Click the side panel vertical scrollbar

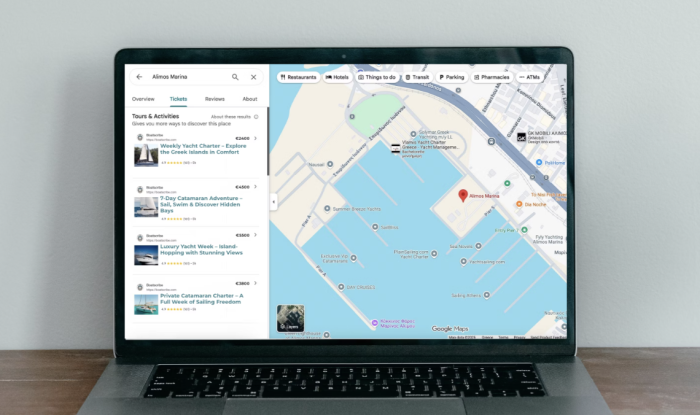268,141
